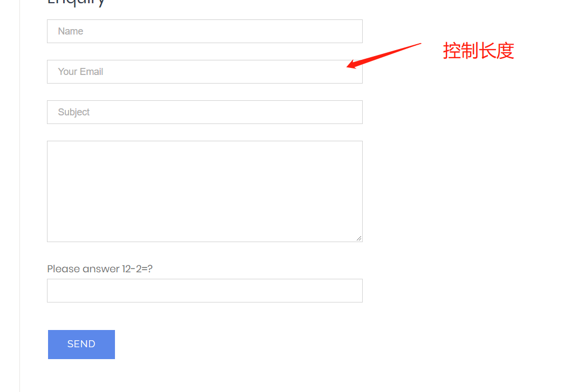
Task: Select the Subject text box
Action: pos(205,112)
